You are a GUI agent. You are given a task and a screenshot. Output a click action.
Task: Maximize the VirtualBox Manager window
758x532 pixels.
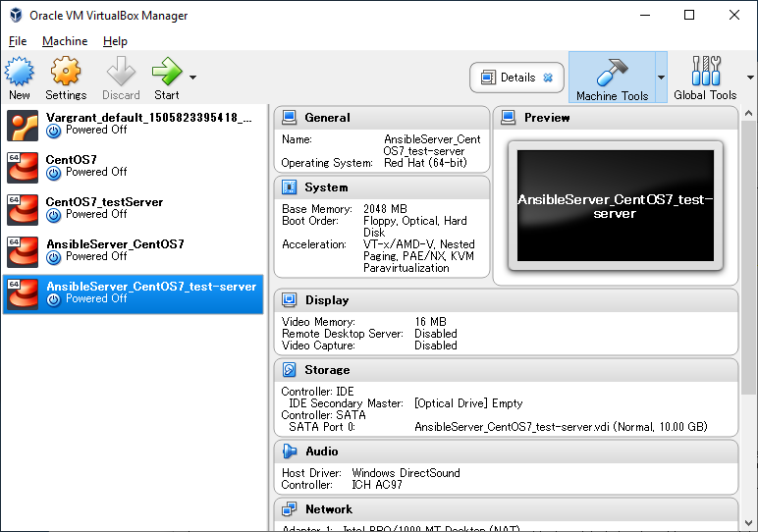(x=689, y=15)
